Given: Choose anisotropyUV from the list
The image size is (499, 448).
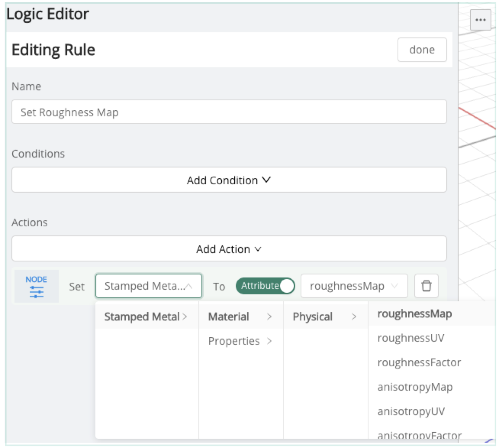Looking at the screenshot, I should tap(411, 411).
